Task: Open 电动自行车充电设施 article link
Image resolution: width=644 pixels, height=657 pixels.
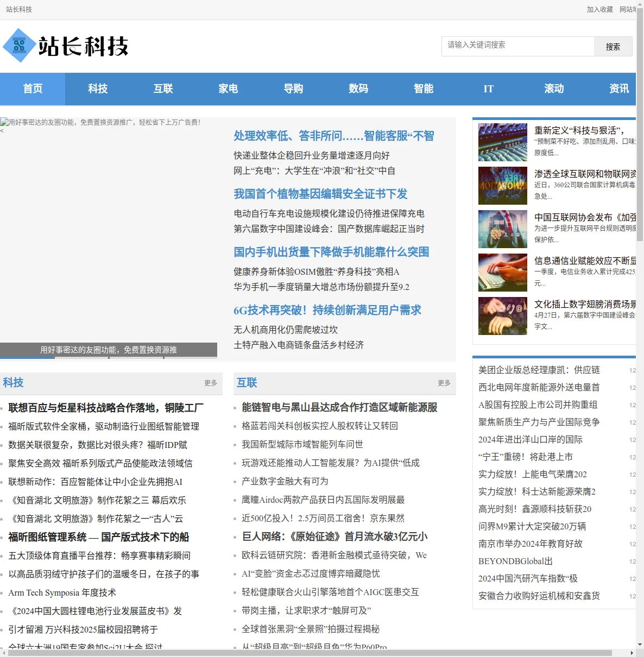Action: 329,213
